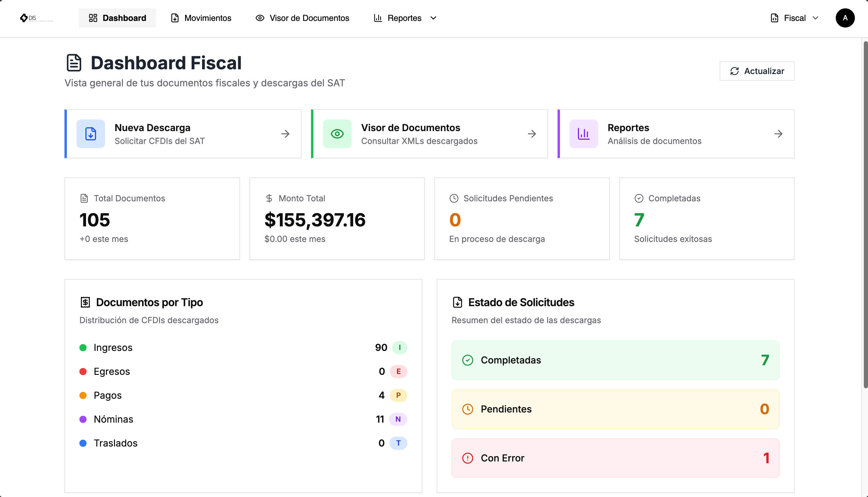This screenshot has height=497, width=868.
Task: Switch to the Movimientos tab
Action: pyautogui.click(x=200, y=18)
